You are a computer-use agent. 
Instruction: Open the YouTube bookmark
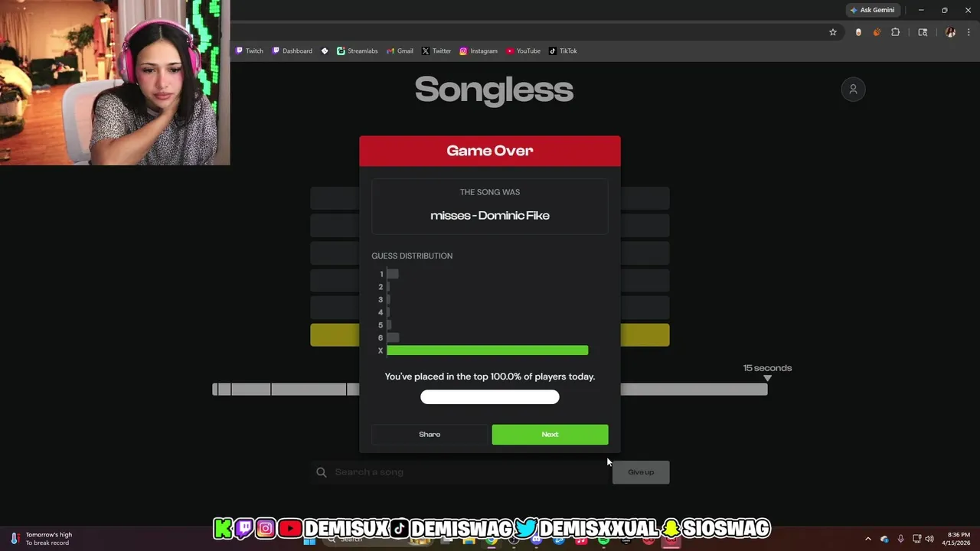[524, 51]
